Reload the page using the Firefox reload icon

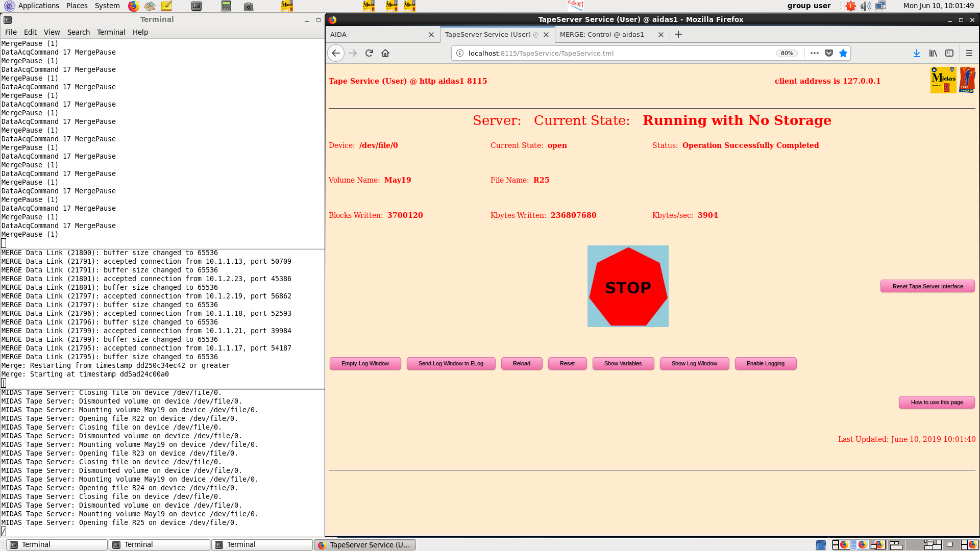click(369, 53)
